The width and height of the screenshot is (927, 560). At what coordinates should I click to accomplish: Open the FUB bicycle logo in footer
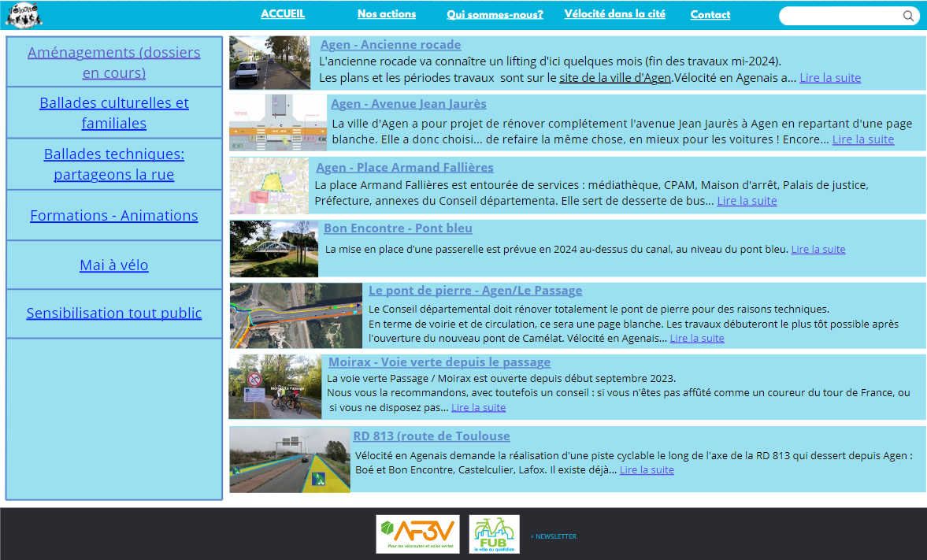point(494,534)
